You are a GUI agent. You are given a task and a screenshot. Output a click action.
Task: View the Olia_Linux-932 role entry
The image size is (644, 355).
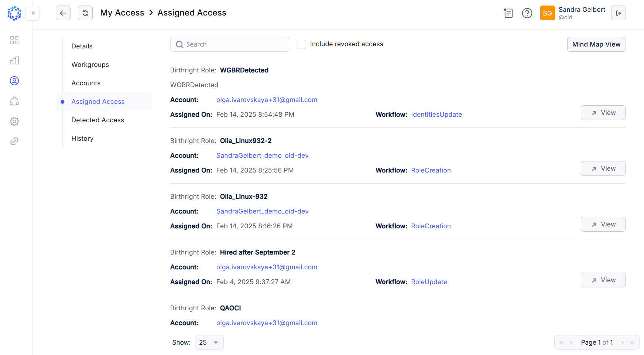pos(603,224)
